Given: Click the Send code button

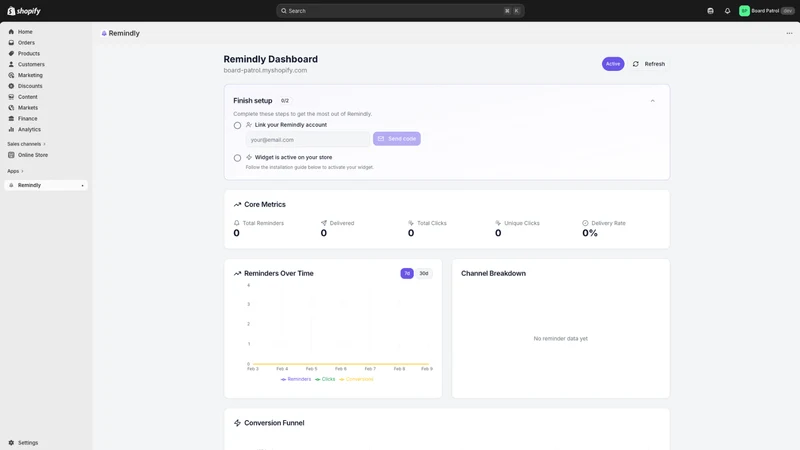Looking at the screenshot, I should 396,139.
